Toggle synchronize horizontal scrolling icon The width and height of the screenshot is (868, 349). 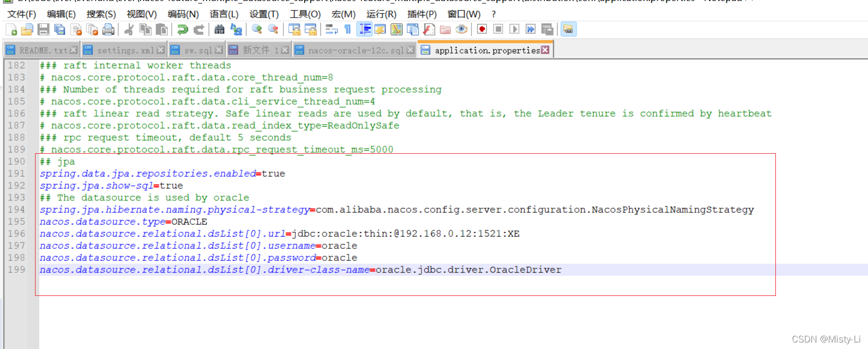pos(310,30)
